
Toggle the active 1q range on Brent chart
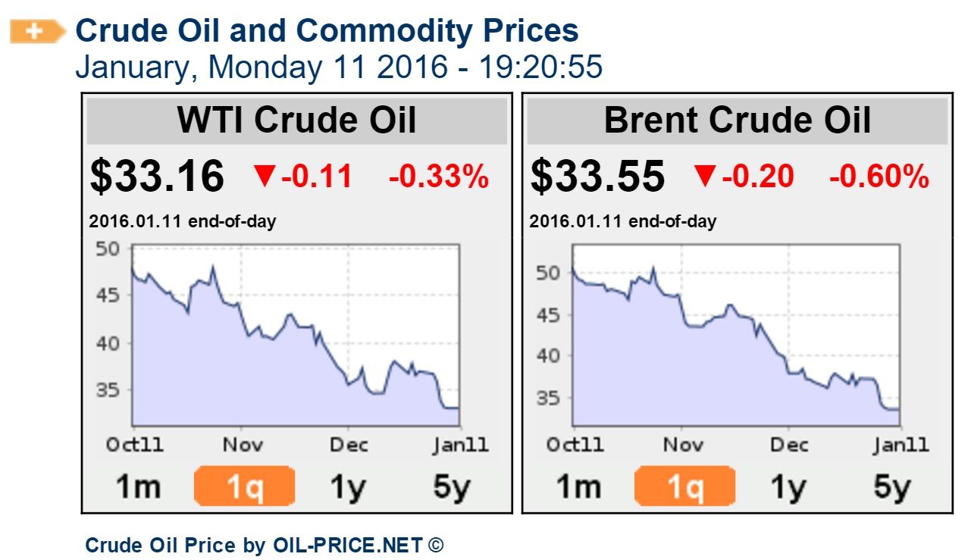pos(685,486)
